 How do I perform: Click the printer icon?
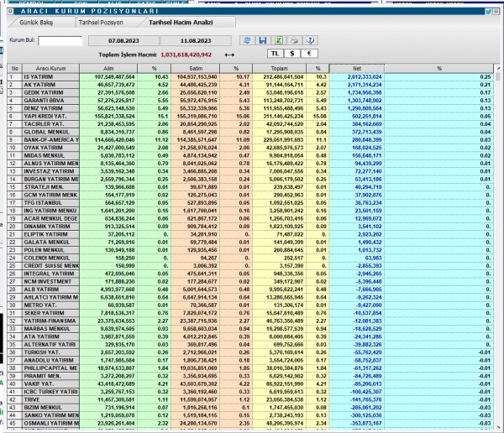click(x=294, y=40)
